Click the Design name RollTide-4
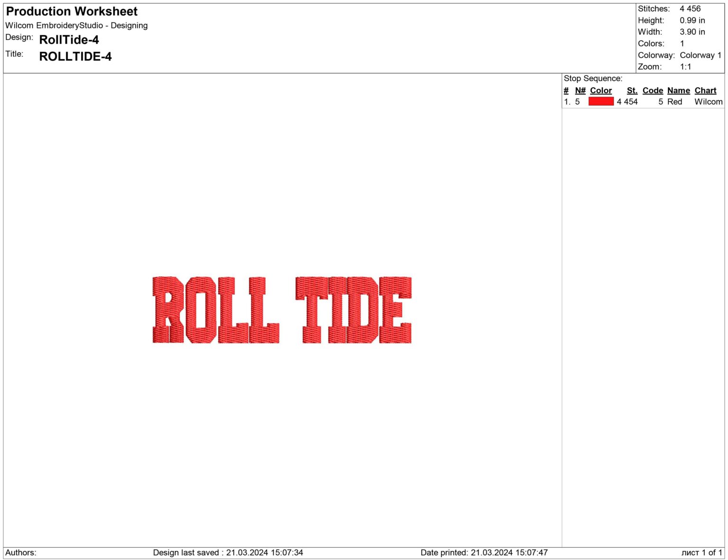728x560 pixels. [69, 40]
